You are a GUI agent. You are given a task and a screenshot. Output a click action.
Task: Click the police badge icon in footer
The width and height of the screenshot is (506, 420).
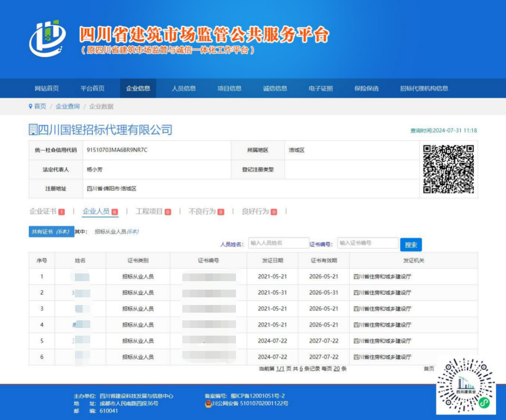tap(208, 403)
